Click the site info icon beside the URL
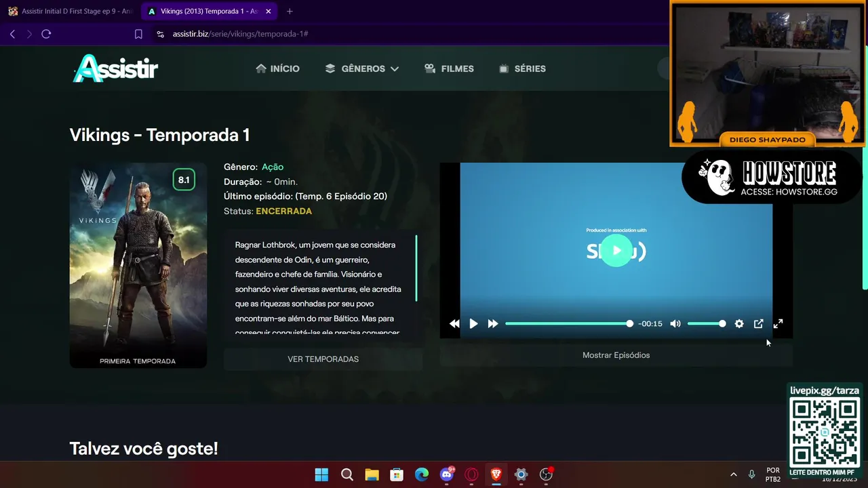 tap(160, 34)
